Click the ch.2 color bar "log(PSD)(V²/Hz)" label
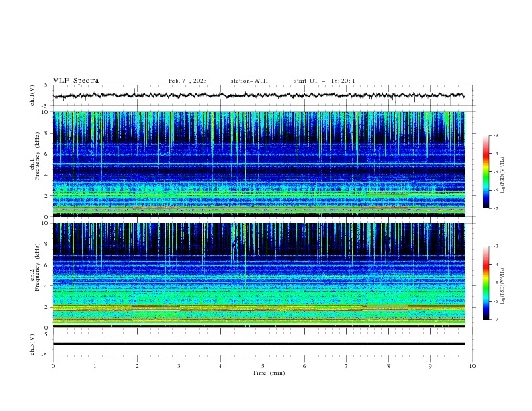The width and height of the screenshot is (532, 411). coord(502,285)
